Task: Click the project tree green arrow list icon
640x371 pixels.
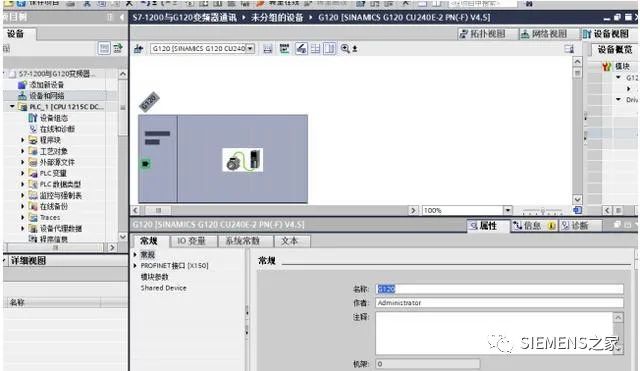Action: [x=118, y=49]
